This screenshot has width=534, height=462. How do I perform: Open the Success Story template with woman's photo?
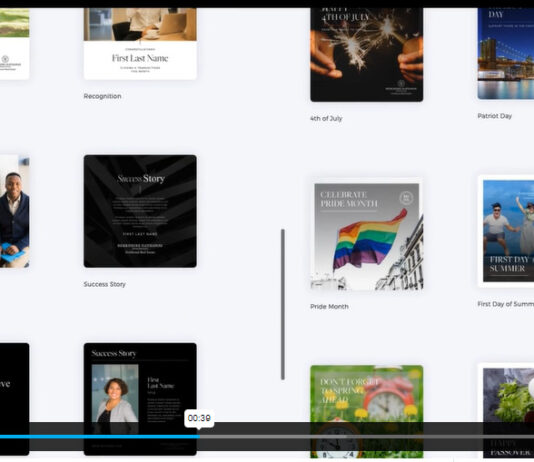pyautogui.click(x=140, y=399)
